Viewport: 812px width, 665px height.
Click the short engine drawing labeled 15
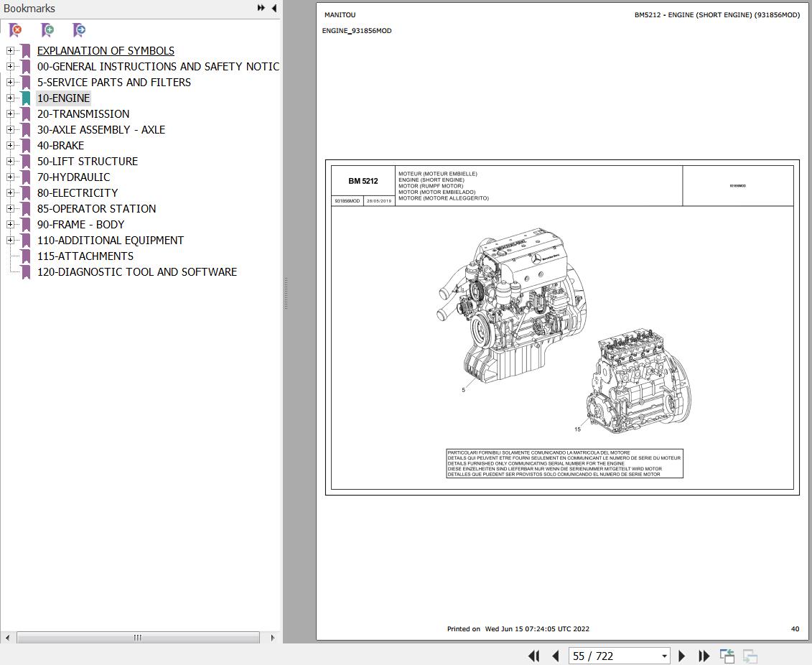(x=638, y=380)
